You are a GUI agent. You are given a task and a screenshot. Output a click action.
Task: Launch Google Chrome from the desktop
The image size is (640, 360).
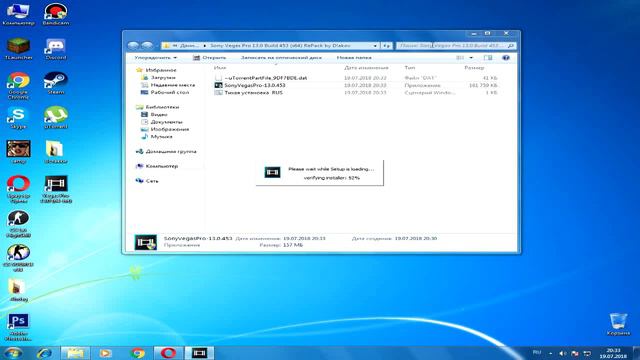(18, 86)
